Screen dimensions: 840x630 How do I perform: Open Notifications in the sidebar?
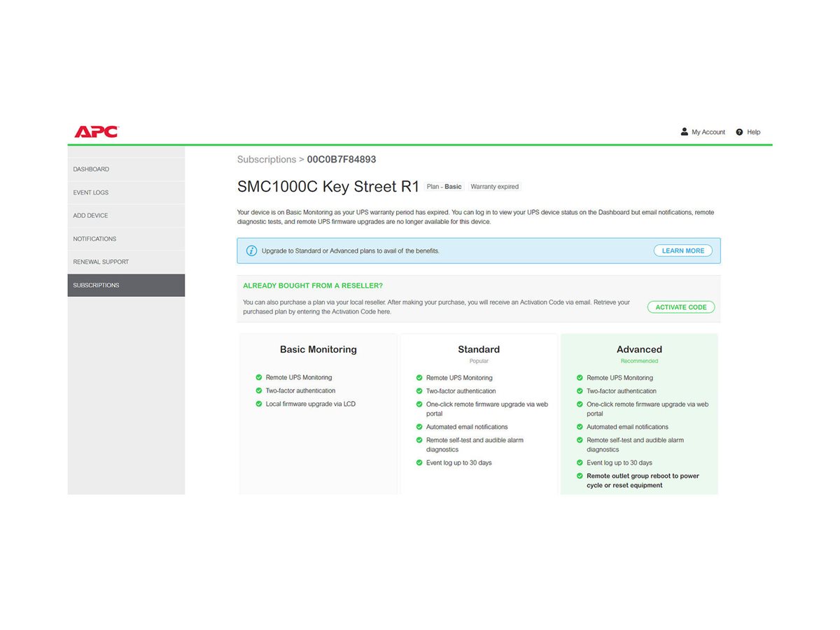point(94,239)
